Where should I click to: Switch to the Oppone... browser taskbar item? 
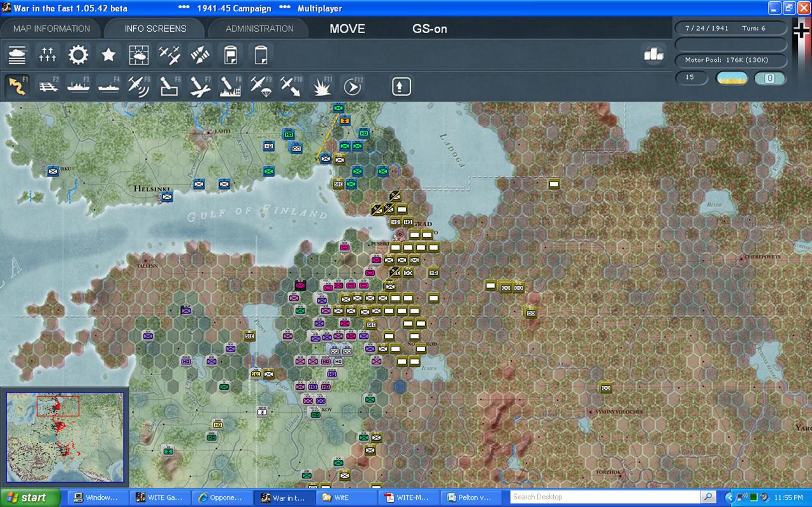tap(221, 497)
